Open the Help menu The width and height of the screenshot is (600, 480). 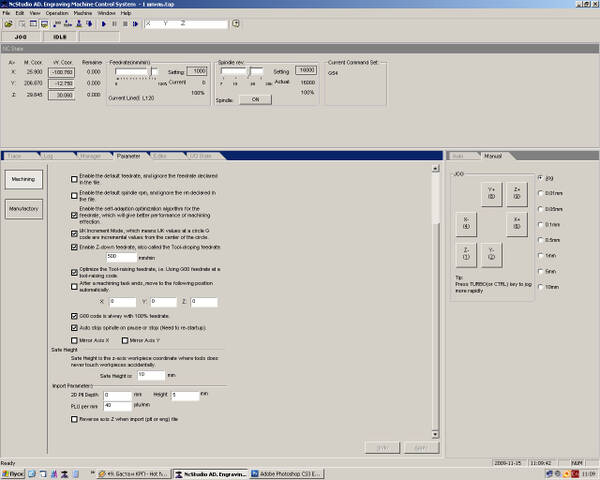pyautogui.click(x=126, y=13)
